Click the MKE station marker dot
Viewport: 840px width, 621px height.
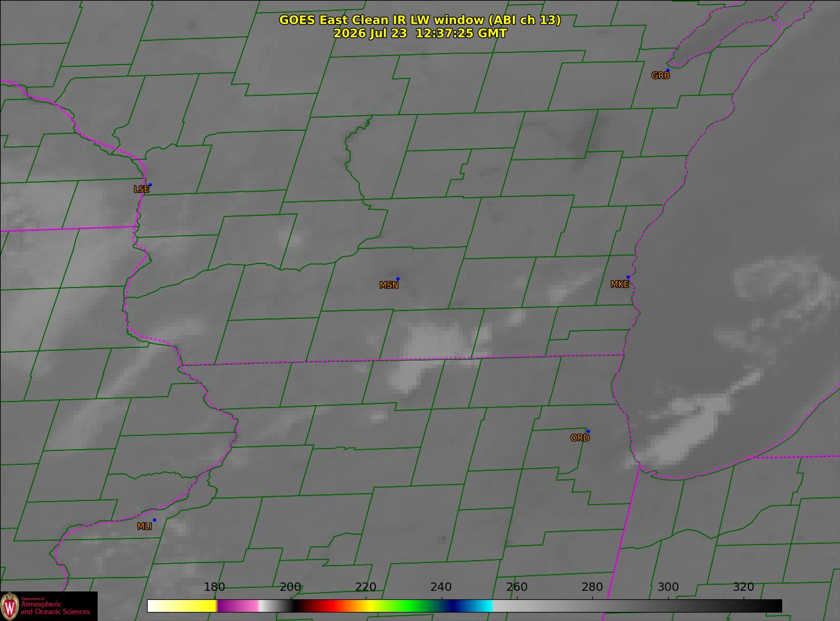coord(628,277)
